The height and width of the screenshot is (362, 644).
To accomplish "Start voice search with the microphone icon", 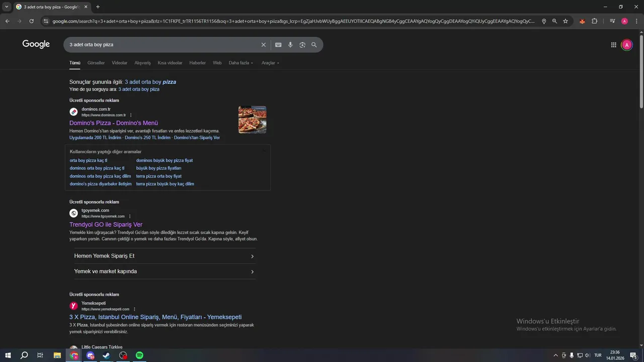I will [290, 45].
